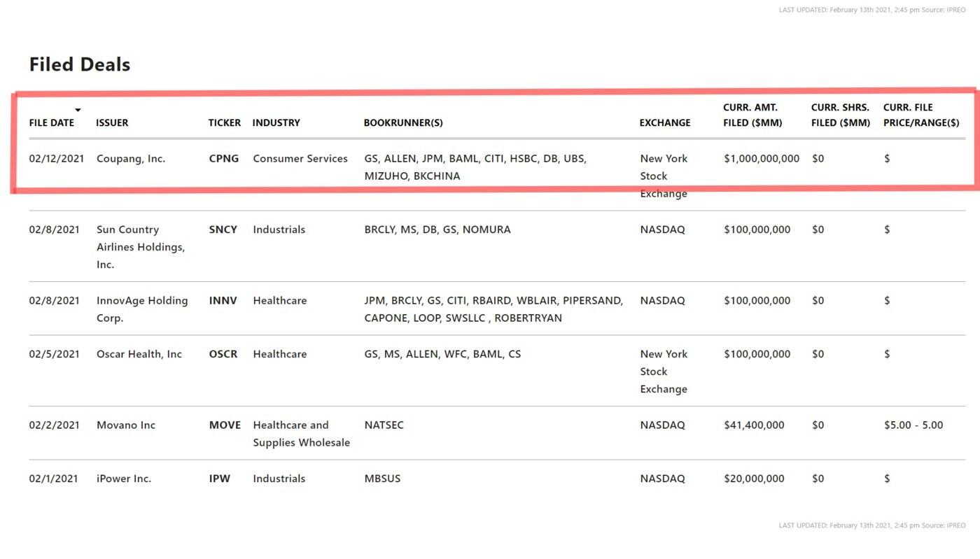Click CURR. FILE PRICE/RANGE column header
This screenshot has height=559, width=980.
point(920,115)
